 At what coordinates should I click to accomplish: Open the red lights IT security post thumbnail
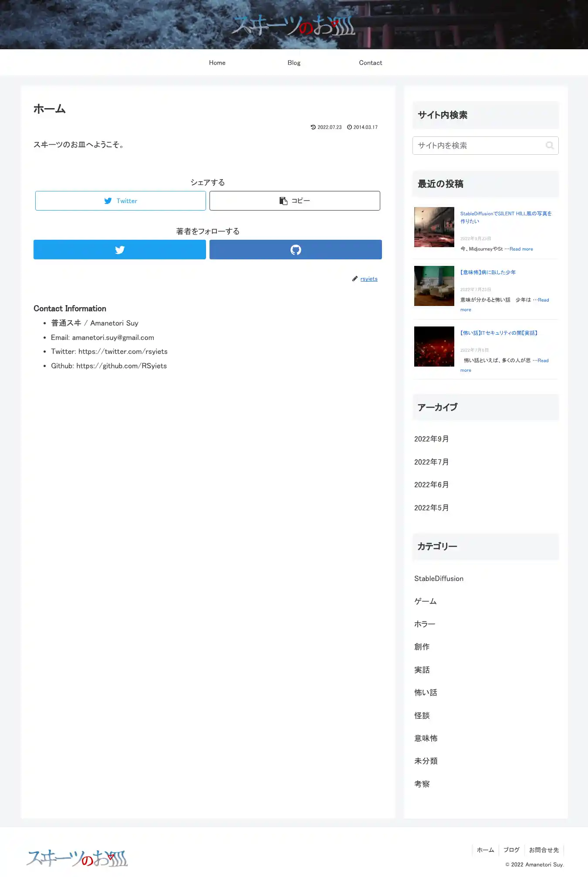434,347
